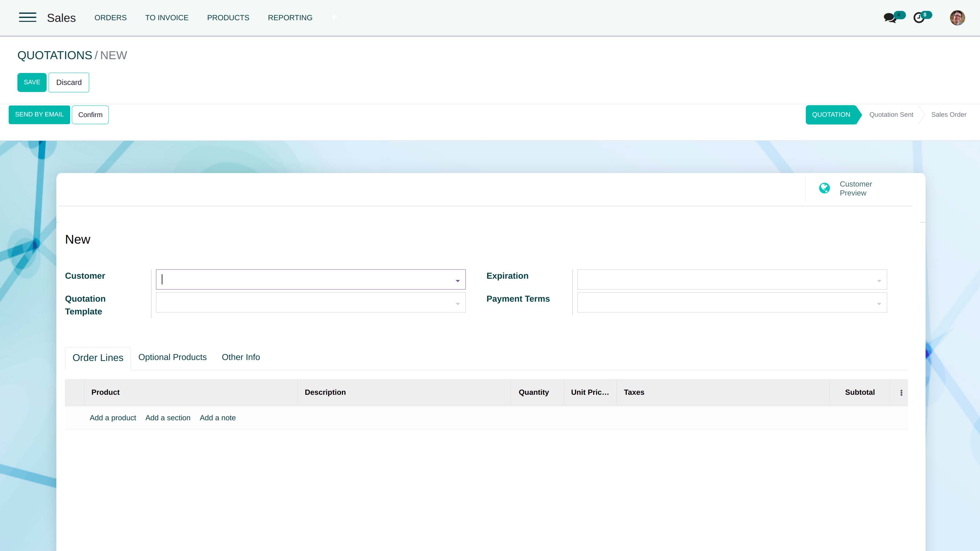
Task: Click the Customer Preview globe icon
Action: (824, 188)
